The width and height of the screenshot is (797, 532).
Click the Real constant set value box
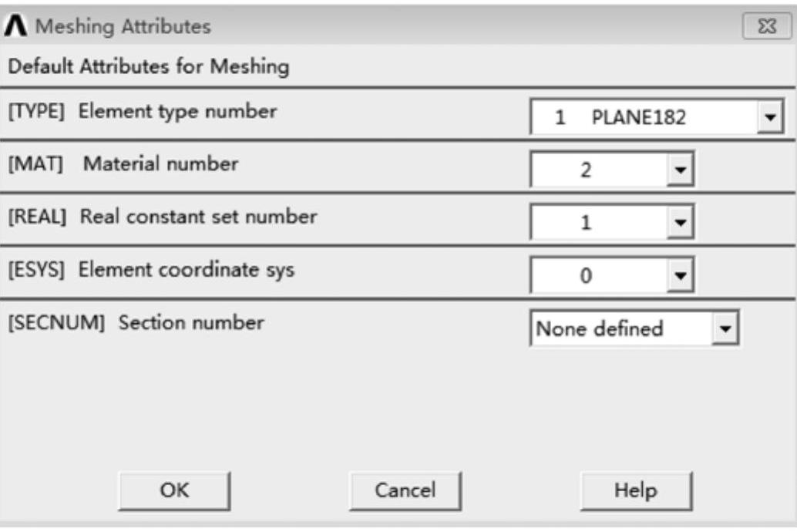[x=597, y=223]
